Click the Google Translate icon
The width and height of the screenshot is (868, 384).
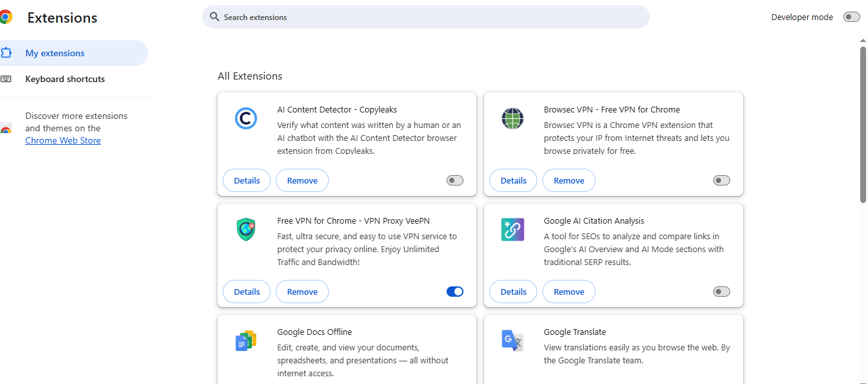(x=513, y=341)
